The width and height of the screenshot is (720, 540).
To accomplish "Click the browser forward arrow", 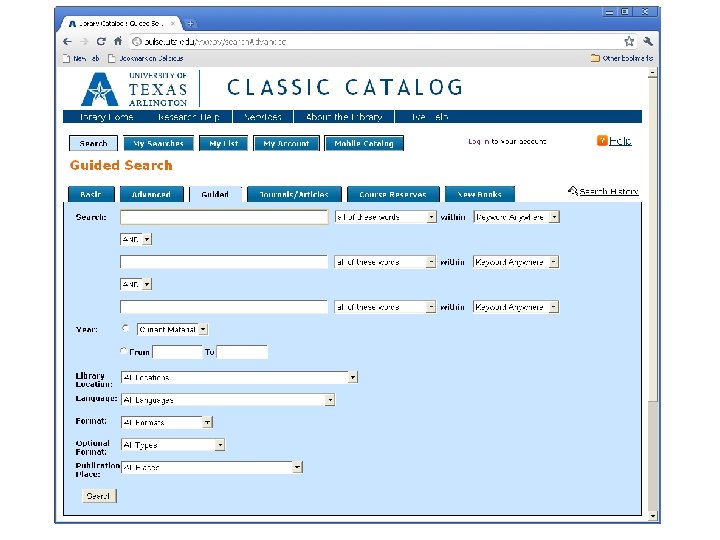I will 84,41.
